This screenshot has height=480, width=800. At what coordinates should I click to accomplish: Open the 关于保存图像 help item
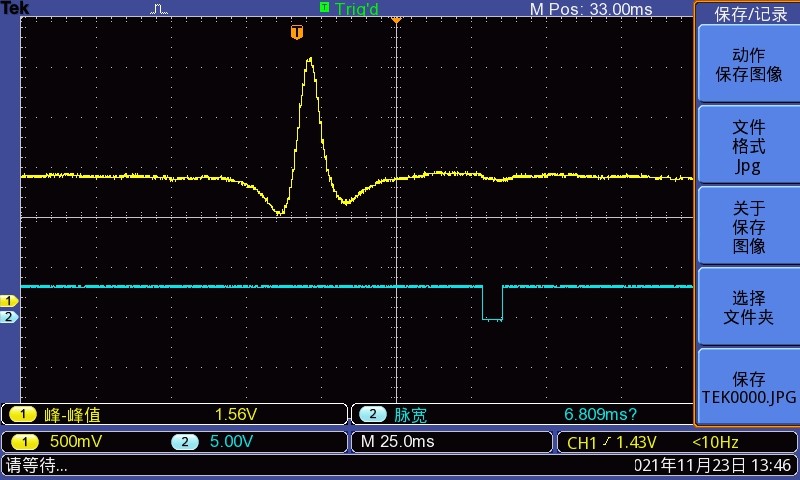pyautogui.click(x=748, y=227)
